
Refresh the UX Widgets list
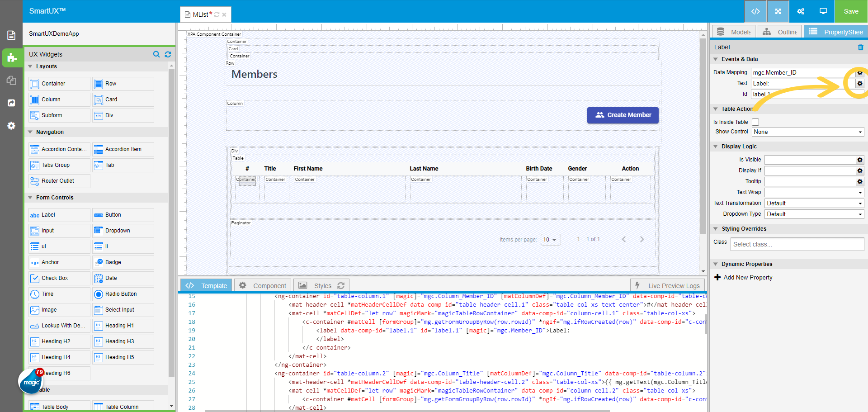(168, 54)
